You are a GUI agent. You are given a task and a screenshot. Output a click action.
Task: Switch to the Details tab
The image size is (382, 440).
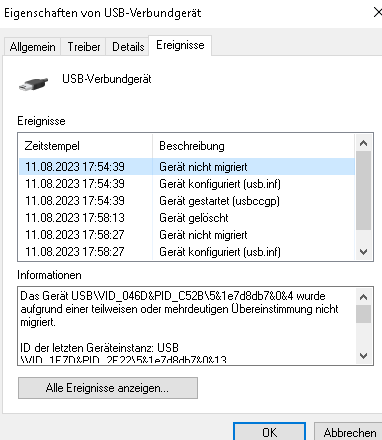(128, 47)
